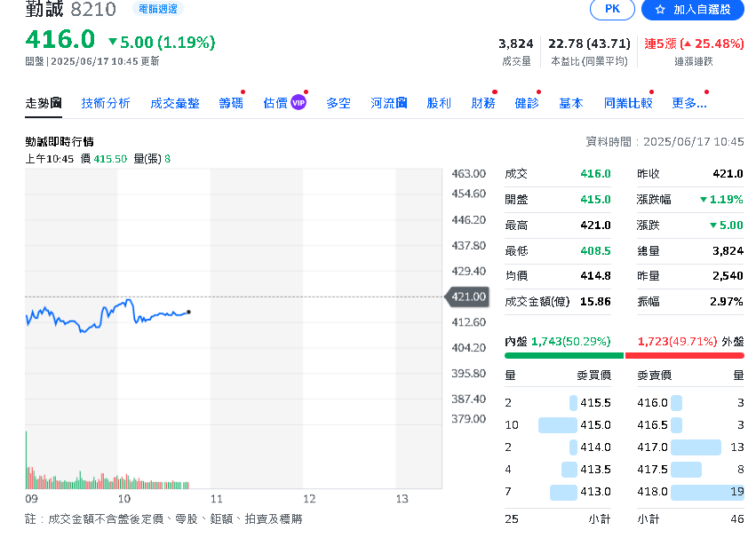Viewport: 756px width, 546px height.
Task: Click the 421.00 reference price marker
Action: (x=468, y=297)
